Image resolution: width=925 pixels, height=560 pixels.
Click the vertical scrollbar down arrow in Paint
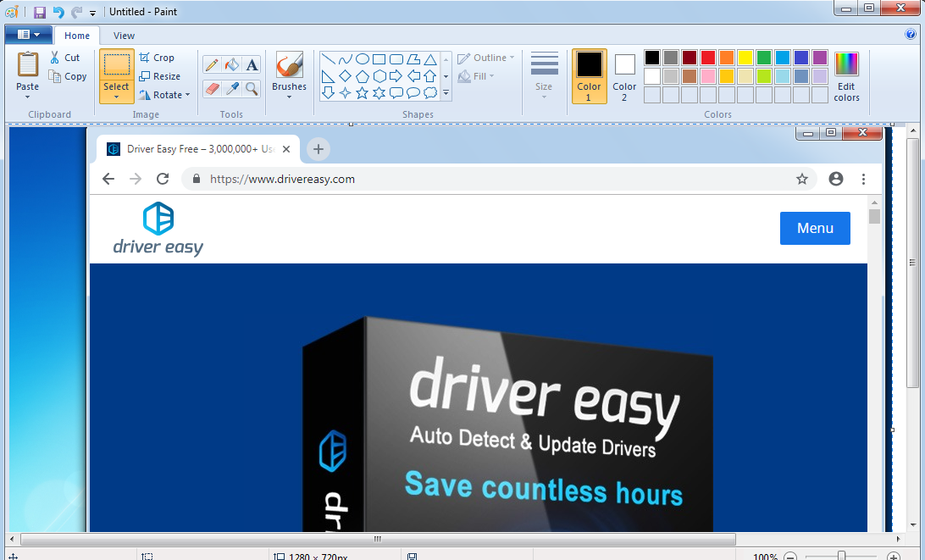pyautogui.click(x=913, y=524)
